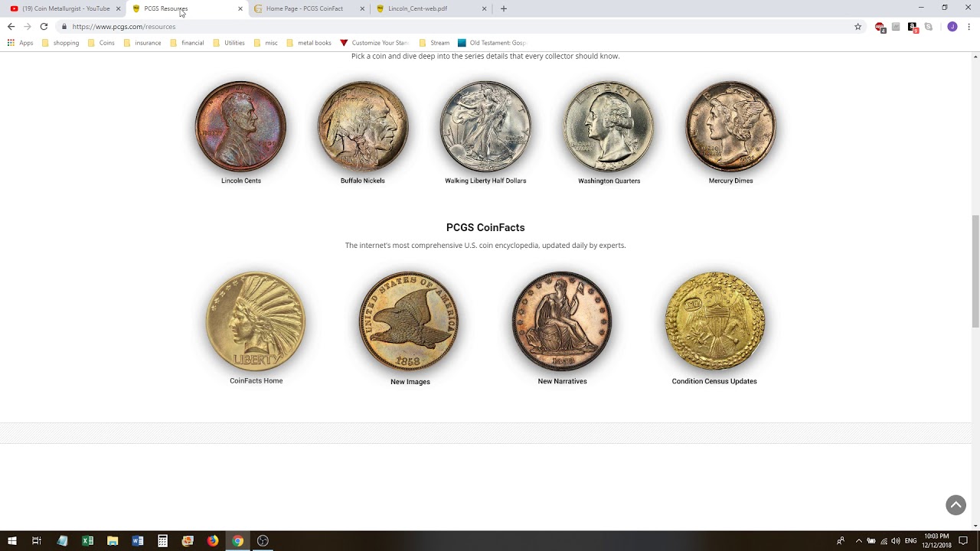Open the Washington Quarters text link

609,181
